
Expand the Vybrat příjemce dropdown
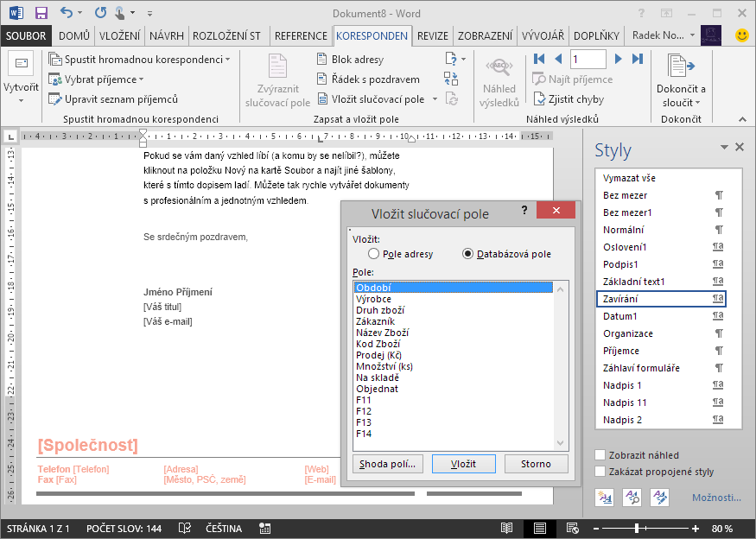click(142, 79)
